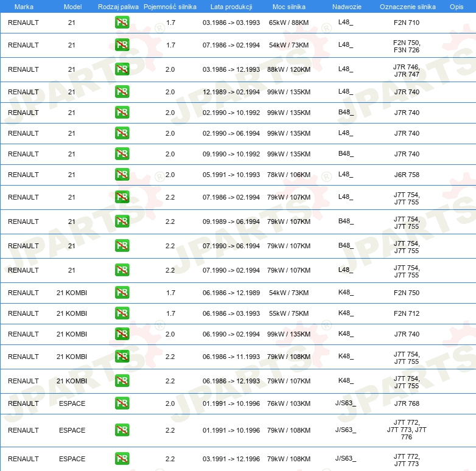Click the engine code F2N 710
476x471 pixels.
pos(407,23)
